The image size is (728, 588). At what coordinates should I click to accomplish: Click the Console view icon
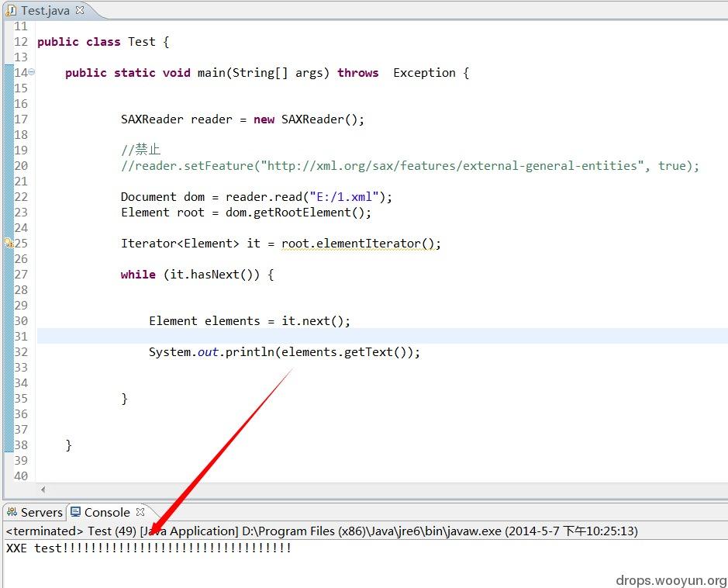[75, 512]
